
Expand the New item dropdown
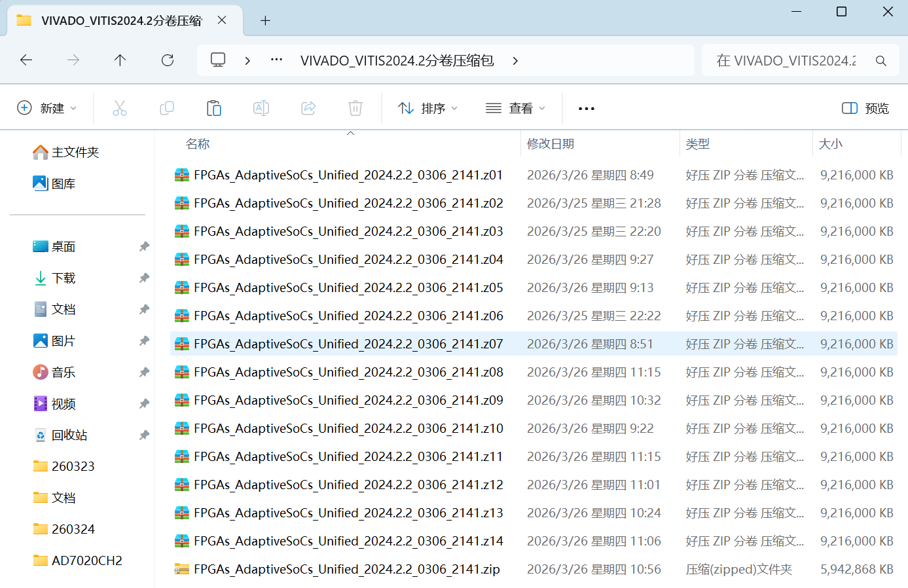tap(46, 108)
